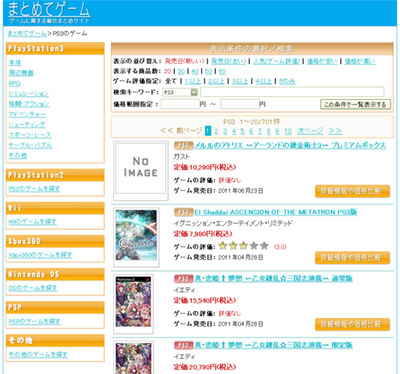Open the El Shaddai ASCENSION OF THE METATRON link

[x=276, y=212]
